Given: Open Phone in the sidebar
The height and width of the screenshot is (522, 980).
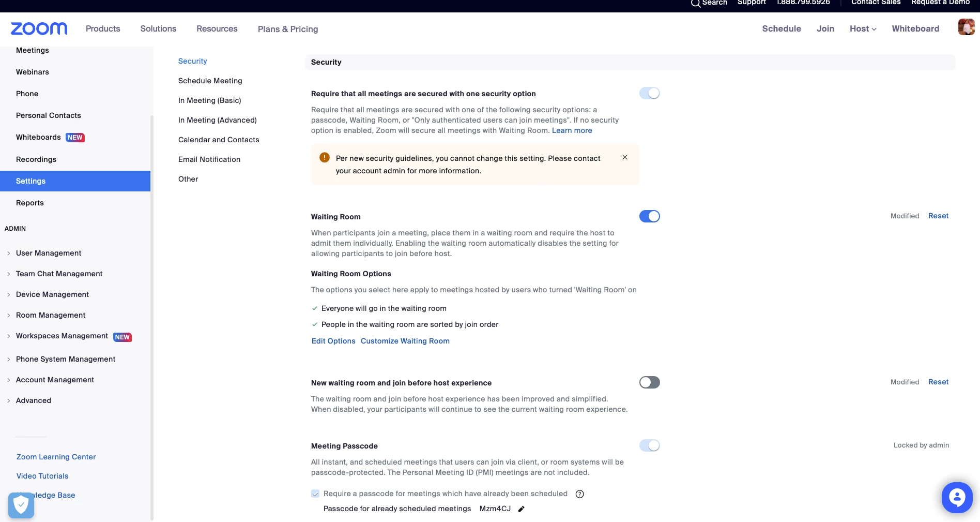Looking at the screenshot, I should 27,94.
